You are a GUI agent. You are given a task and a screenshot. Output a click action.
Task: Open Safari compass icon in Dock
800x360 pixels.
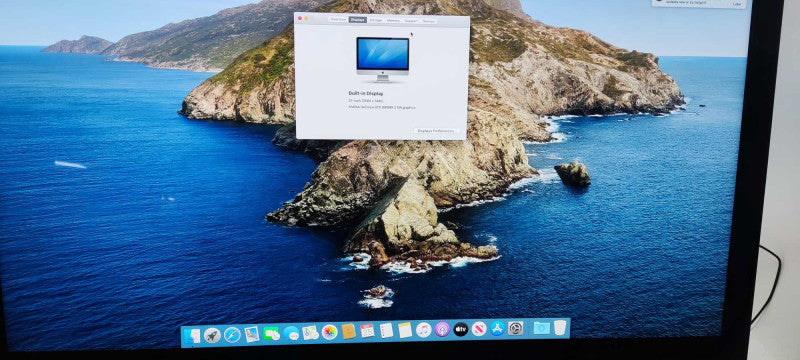(x=232, y=335)
